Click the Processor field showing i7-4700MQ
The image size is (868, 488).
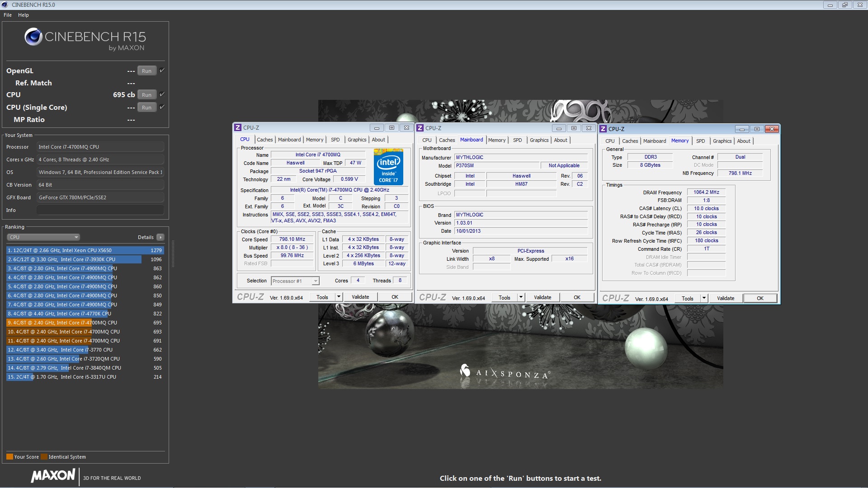coord(100,147)
